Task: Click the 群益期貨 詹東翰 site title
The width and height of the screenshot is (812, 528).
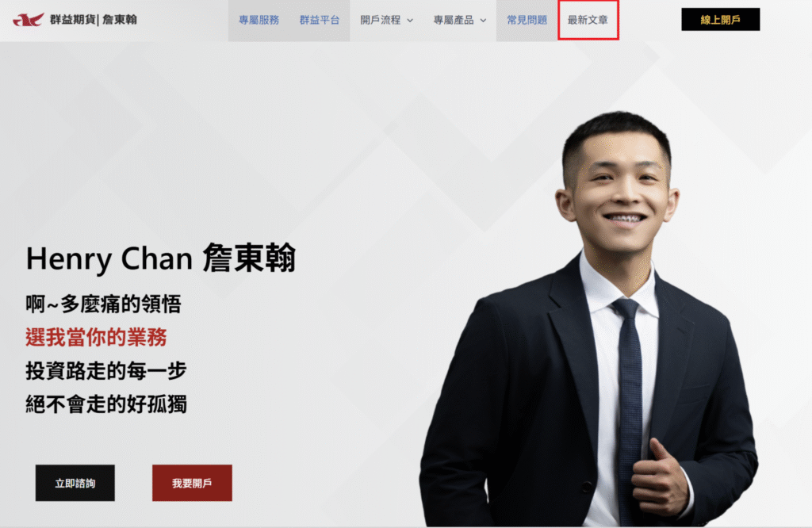Action: tap(94, 20)
